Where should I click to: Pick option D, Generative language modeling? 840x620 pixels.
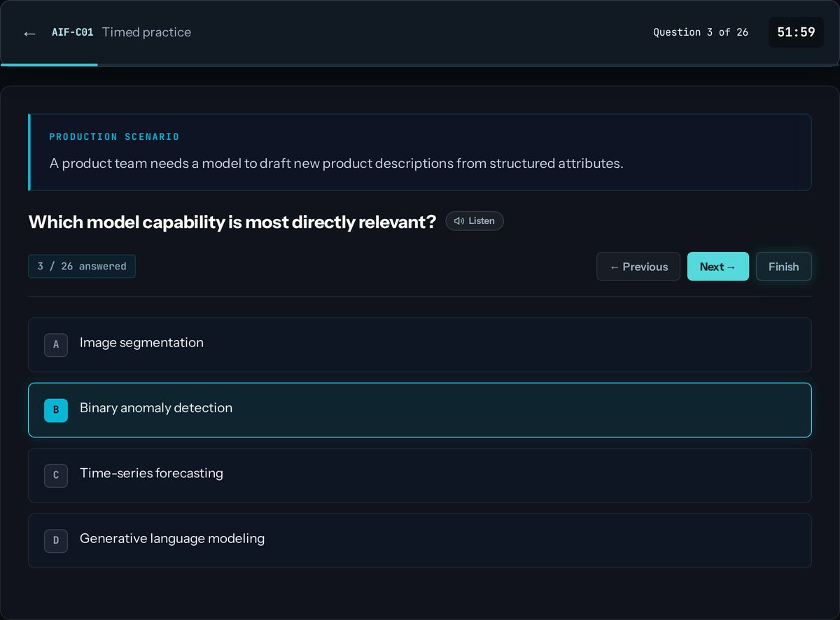click(420, 540)
